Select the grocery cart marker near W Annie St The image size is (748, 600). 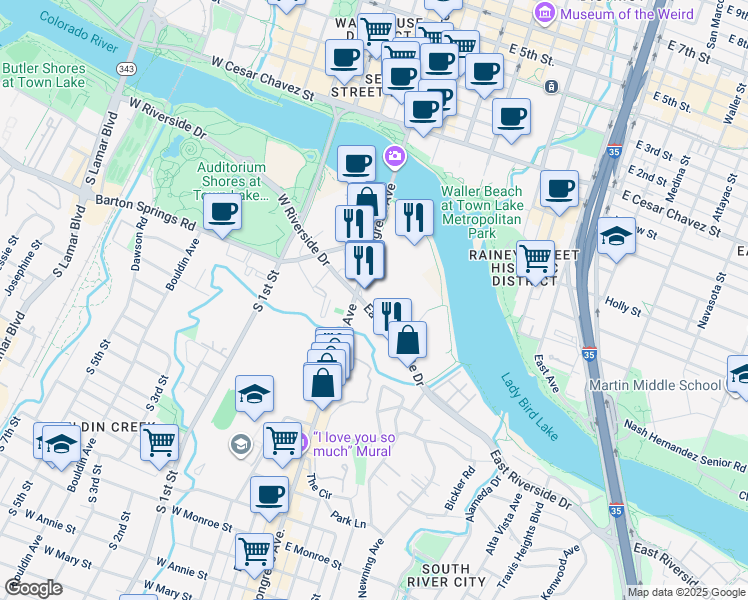click(x=253, y=551)
